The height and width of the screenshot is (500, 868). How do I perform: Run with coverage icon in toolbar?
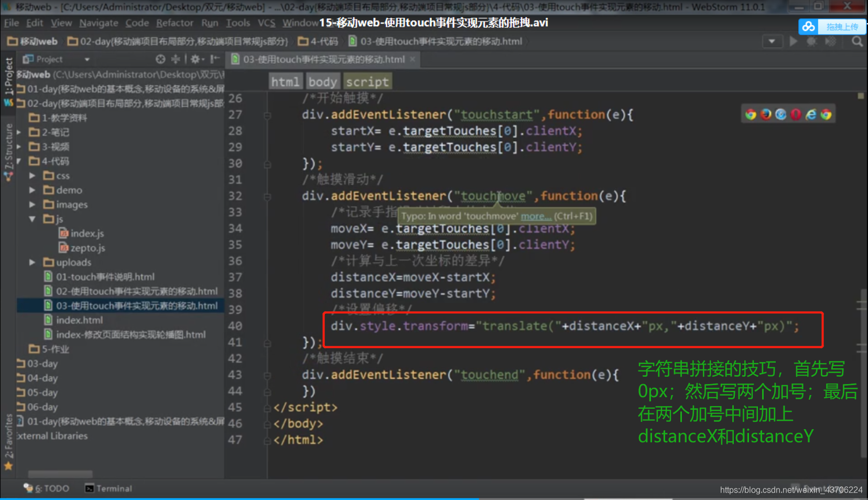[830, 41]
